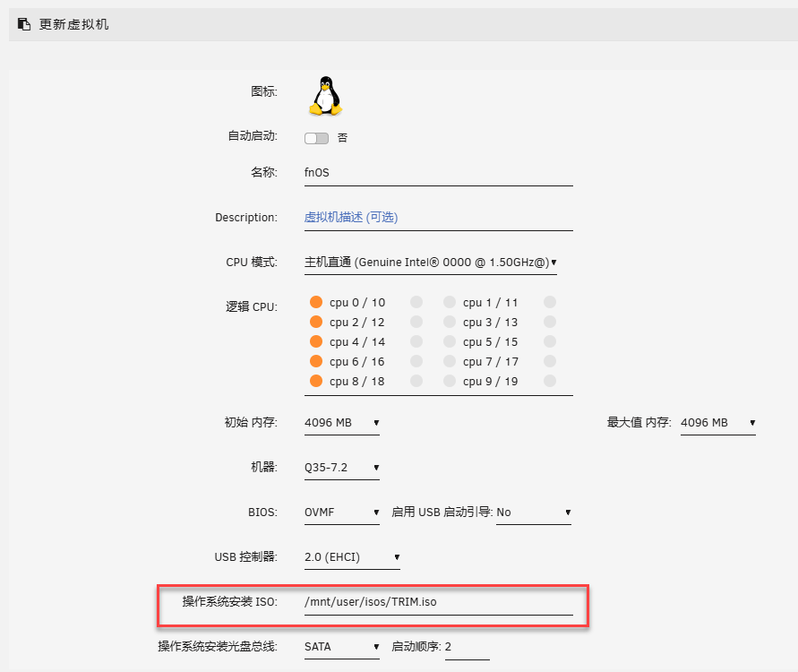Open the BIOS OVMF dropdown
Viewport: 798px width, 672px height.
coord(342,513)
